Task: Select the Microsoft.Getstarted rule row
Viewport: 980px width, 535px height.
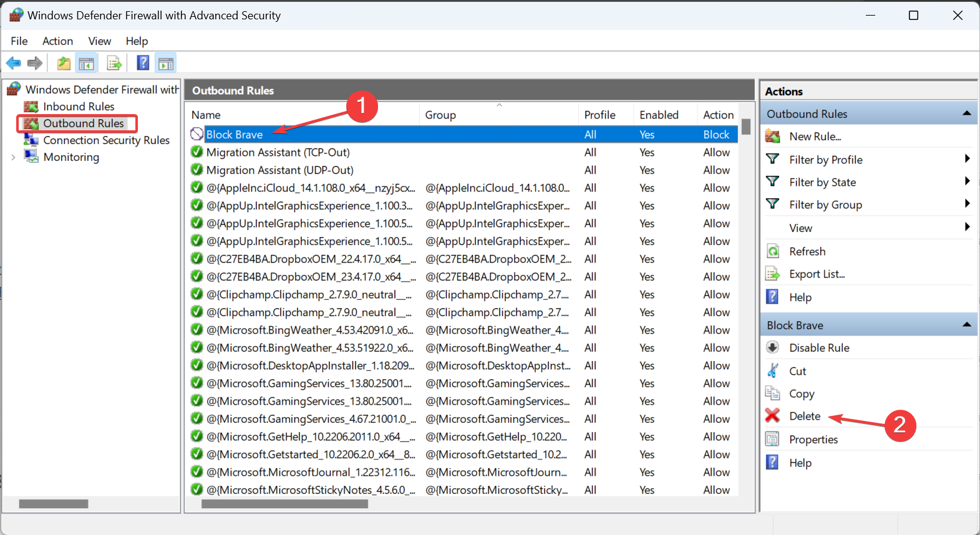Action: 462,455
